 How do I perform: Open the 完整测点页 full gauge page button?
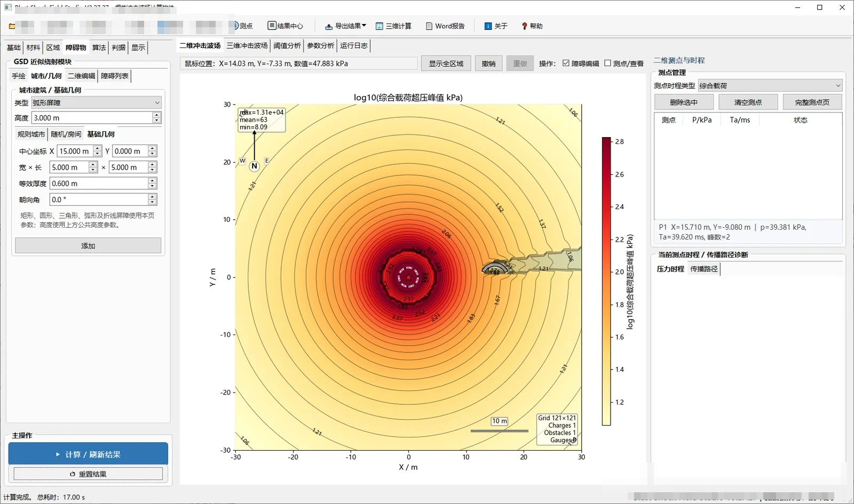pos(812,102)
